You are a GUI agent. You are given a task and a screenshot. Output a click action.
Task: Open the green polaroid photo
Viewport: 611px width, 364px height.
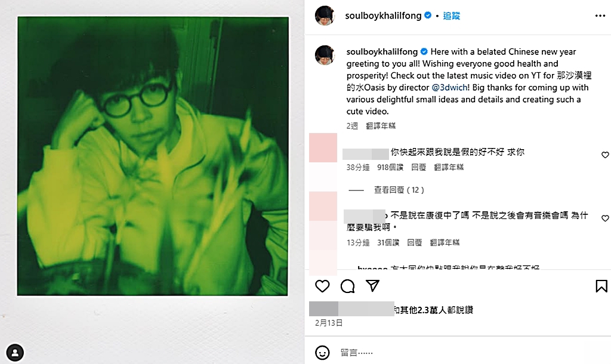[153, 156]
